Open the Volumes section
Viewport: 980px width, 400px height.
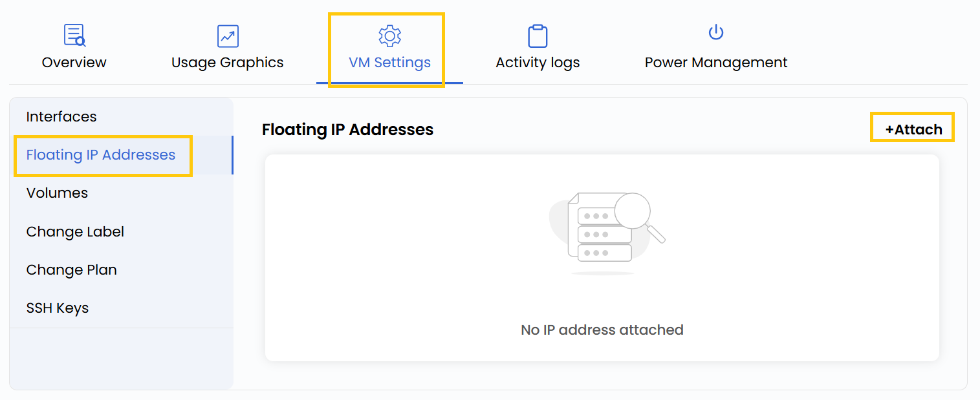(57, 193)
